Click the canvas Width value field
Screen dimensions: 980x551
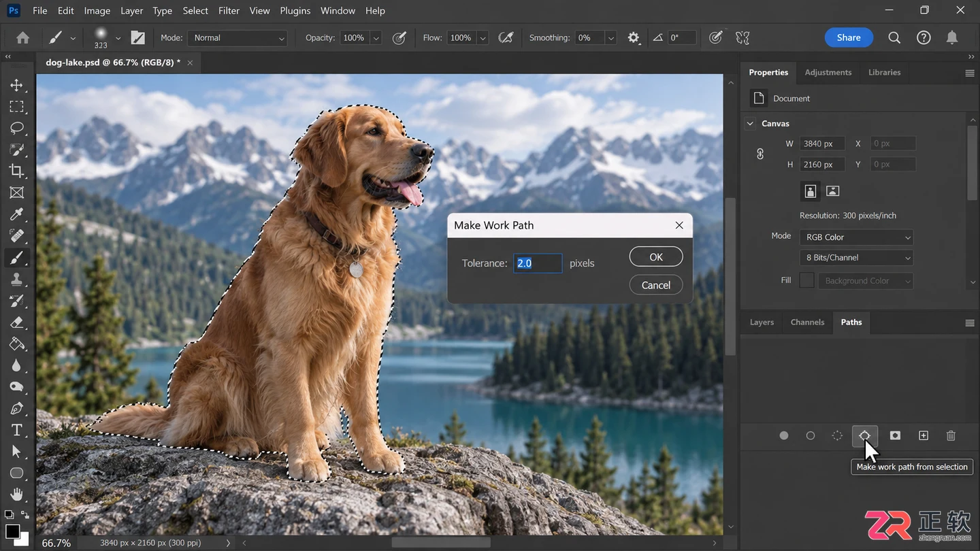pyautogui.click(x=822, y=144)
